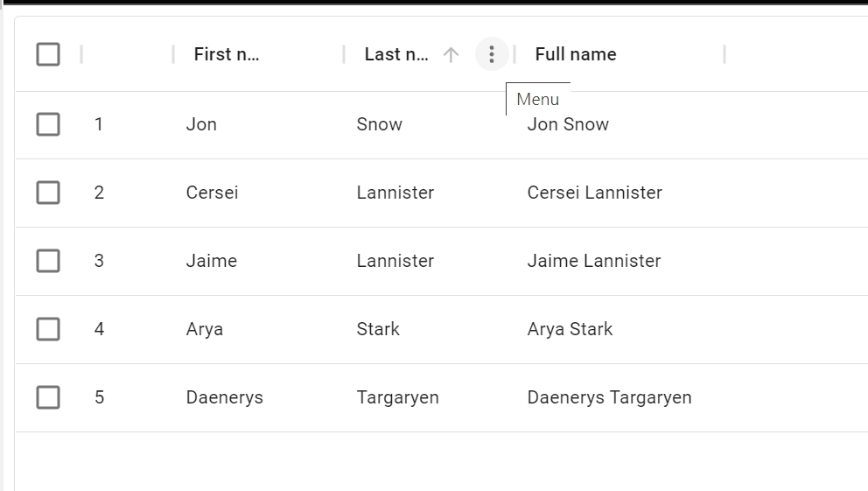Sort by the First name column header
Image resolution: width=868 pixels, height=491 pixels.
point(227,54)
